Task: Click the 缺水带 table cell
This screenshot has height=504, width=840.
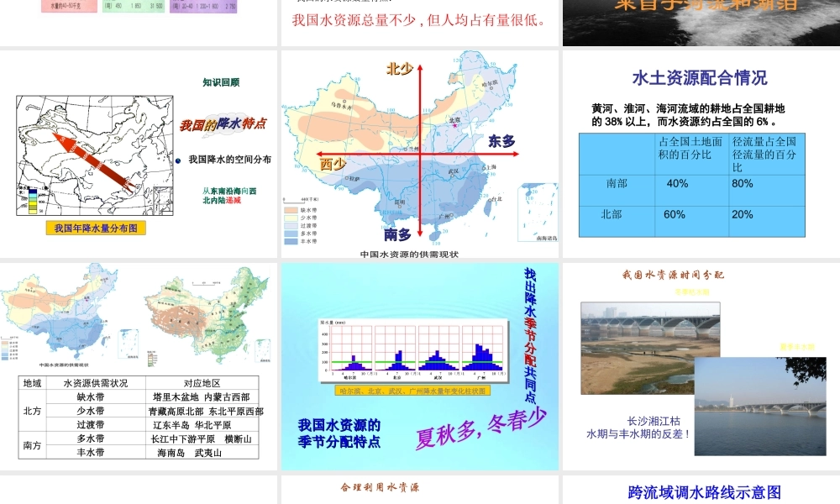Action: (96, 396)
